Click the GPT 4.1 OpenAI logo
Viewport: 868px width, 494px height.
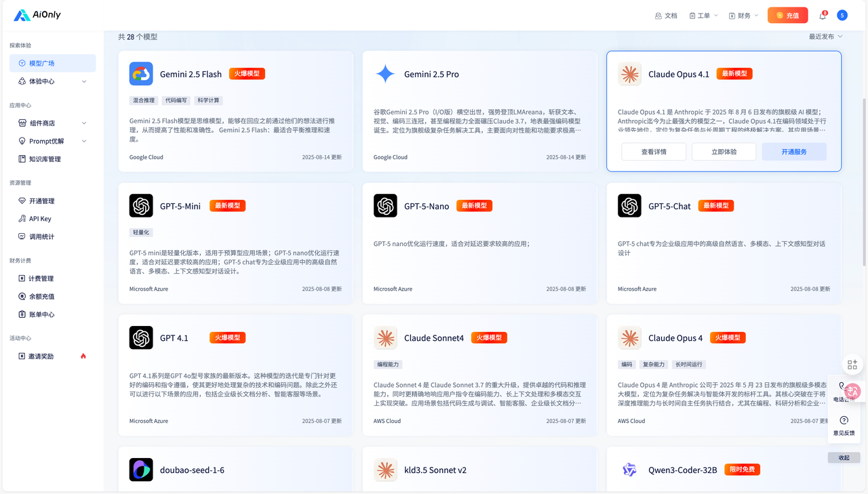[141, 337]
